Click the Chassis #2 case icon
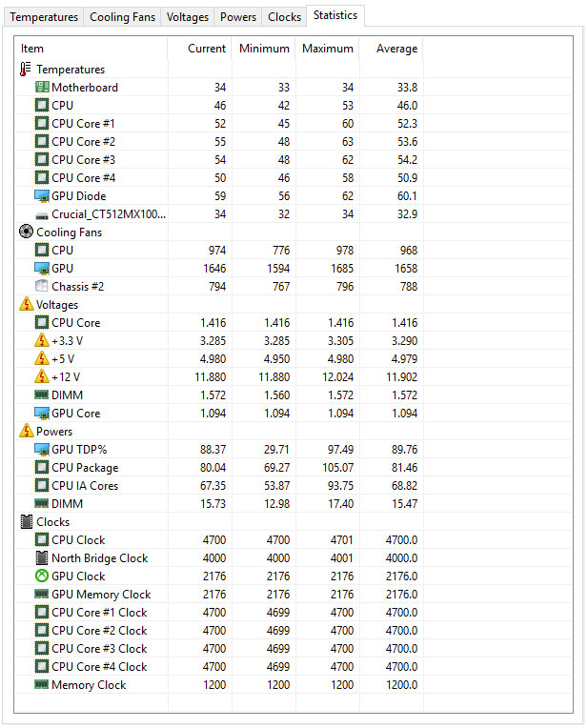The image size is (588, 728). [x=42, y=286]
